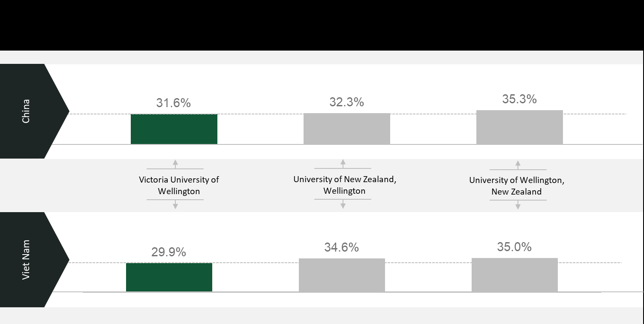Screen dimensions: 644x324
Task: Click up arrow above University of Wellington, New Zealand
Action: [518, 164]
